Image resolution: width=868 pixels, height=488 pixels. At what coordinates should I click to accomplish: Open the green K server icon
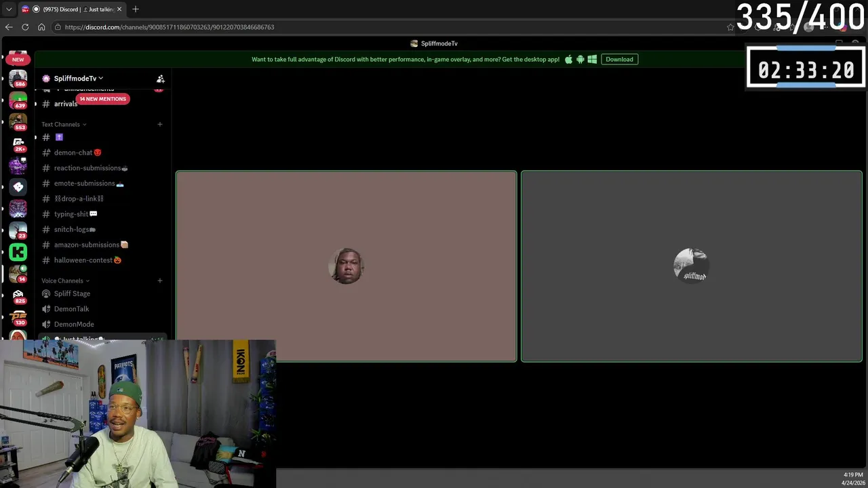coord(18,252)
